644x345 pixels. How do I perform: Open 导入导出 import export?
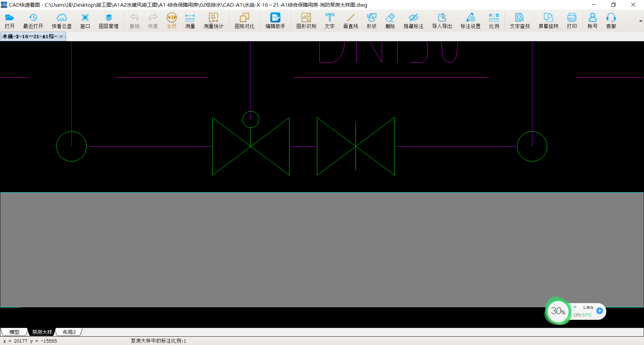pyautogui.click(x=442, y=21)
